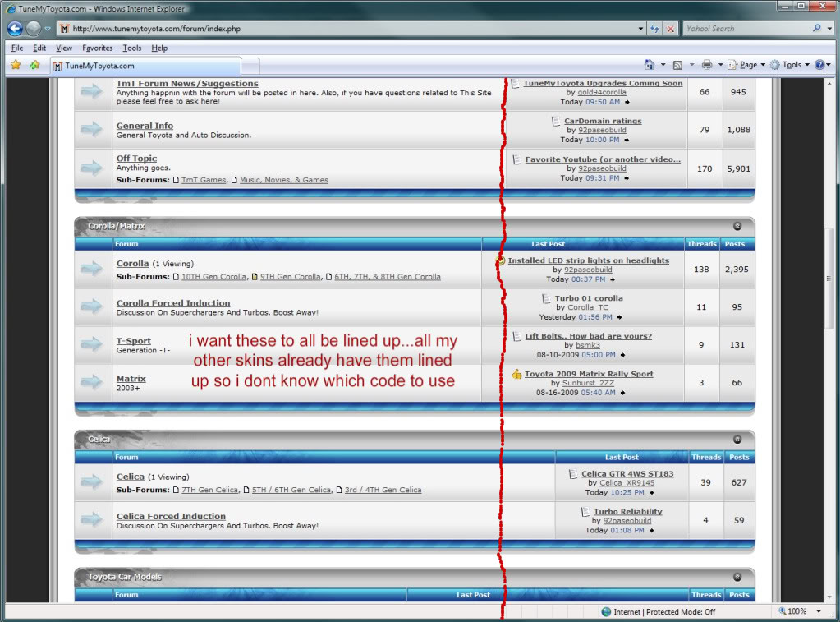Click the scrollbar down arrow

click(x=829, y=597)
